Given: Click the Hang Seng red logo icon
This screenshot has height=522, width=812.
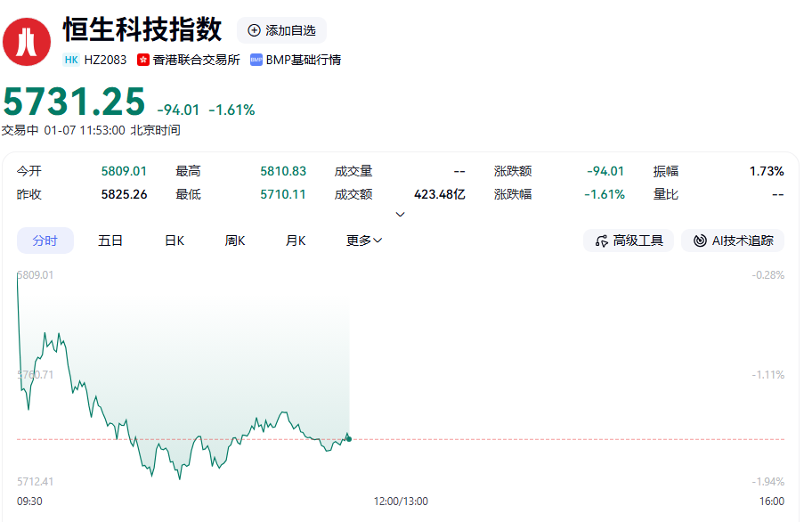Looking at the screenshot, I should [27, 42].
